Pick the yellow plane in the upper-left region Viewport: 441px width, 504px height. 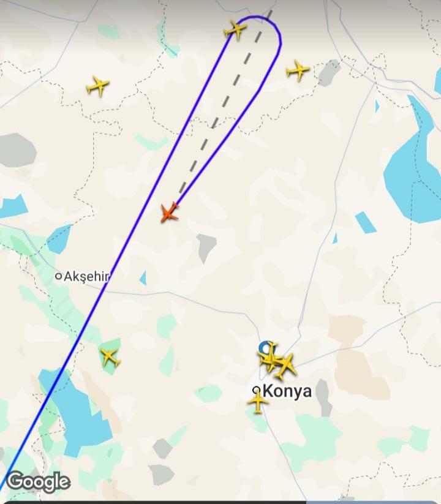click(x=98, y=86)
